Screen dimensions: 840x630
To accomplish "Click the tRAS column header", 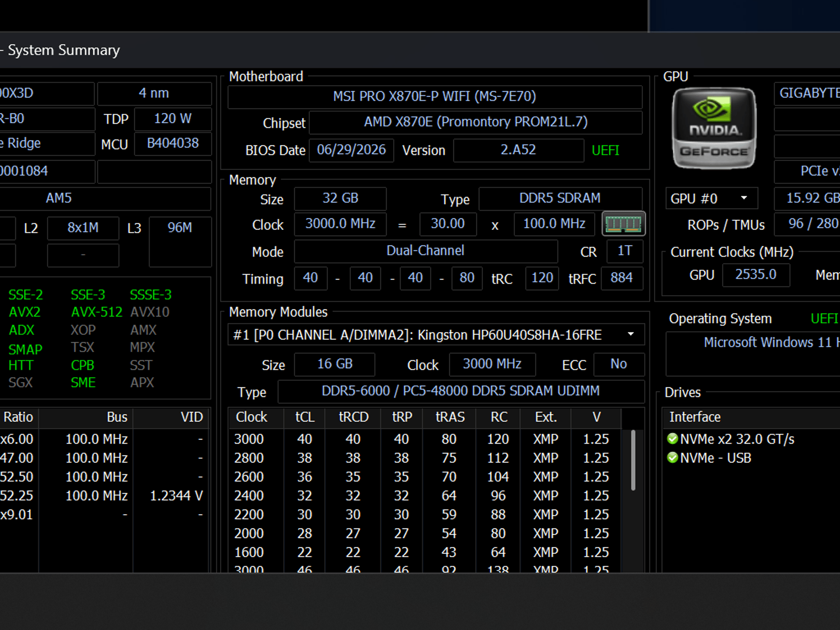I will coord(450,417).
